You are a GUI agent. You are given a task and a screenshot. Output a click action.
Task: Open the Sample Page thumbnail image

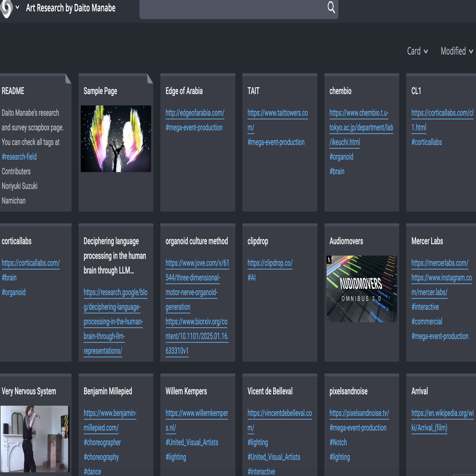click(116, 139)
